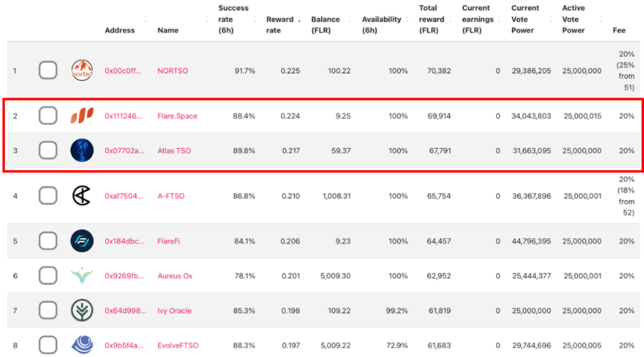644x357 pixels.
Task: Click the A-FTSO black logo
Action: click(x=82, y=196)
